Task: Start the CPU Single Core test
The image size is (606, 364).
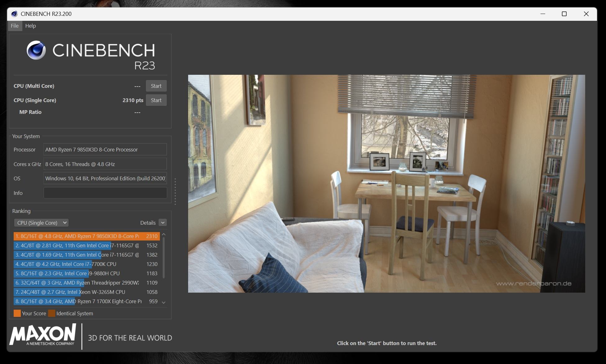Action: pos(156,100)
